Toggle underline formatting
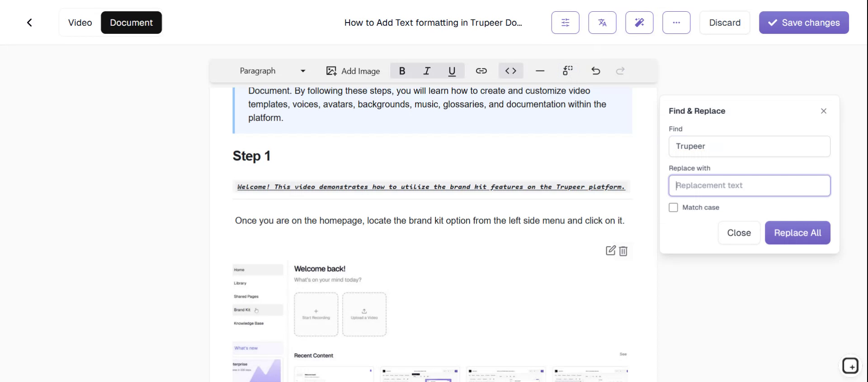Screen dimensions: 868x382 (x=452, y=71)
